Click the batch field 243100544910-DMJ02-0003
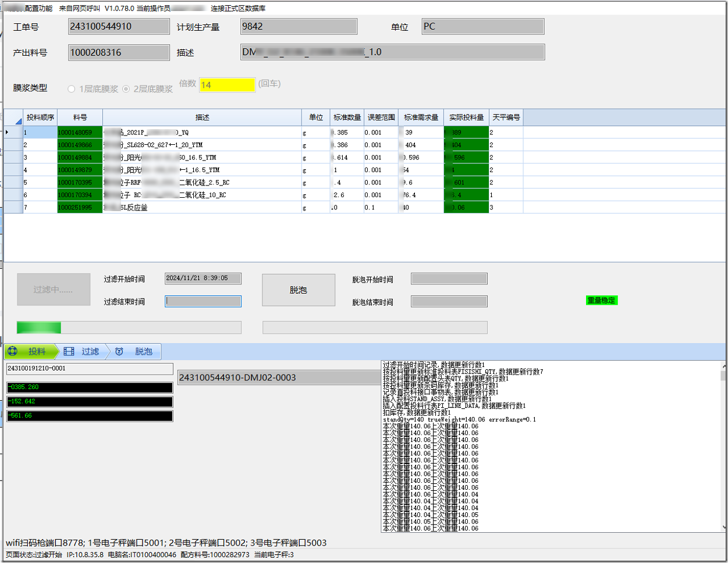 tap(279, 377)
